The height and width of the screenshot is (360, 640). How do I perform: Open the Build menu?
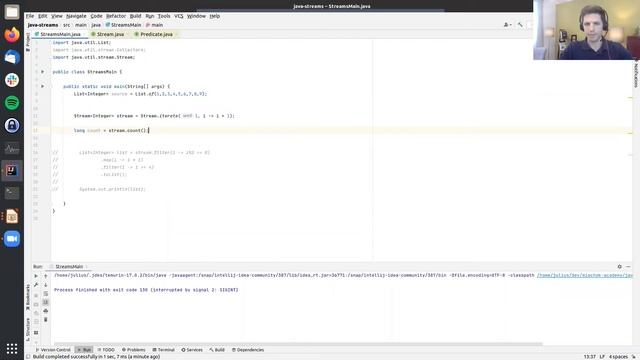coord(135,16)
